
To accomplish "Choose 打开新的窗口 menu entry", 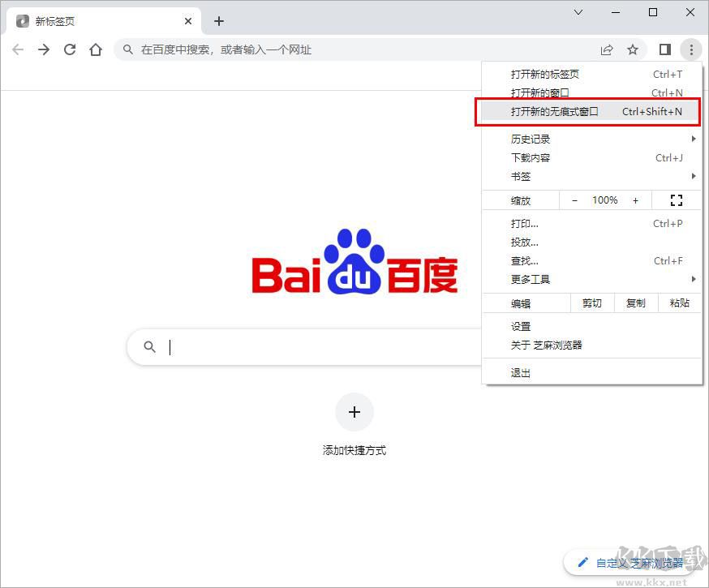I will tap(592, 92).
